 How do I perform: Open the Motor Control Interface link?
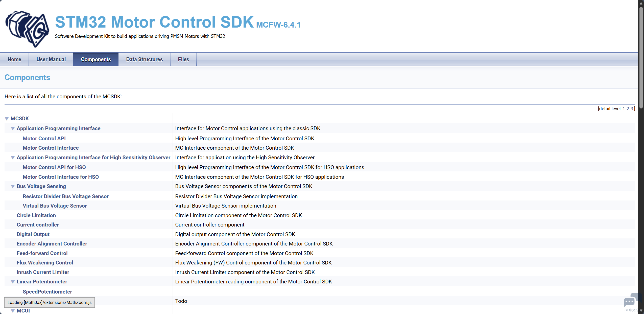[x=51, y=148]
